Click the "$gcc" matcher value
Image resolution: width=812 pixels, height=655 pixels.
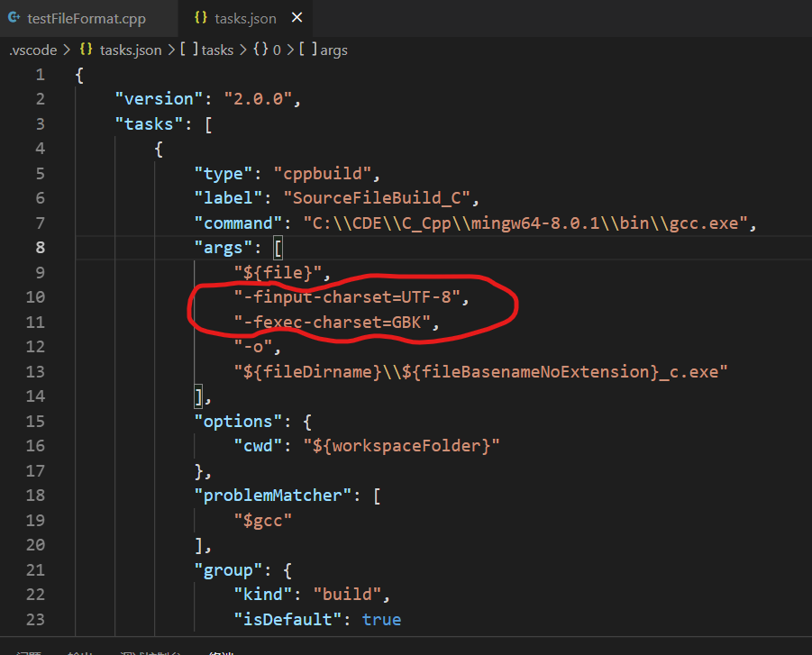click(263, 521)
